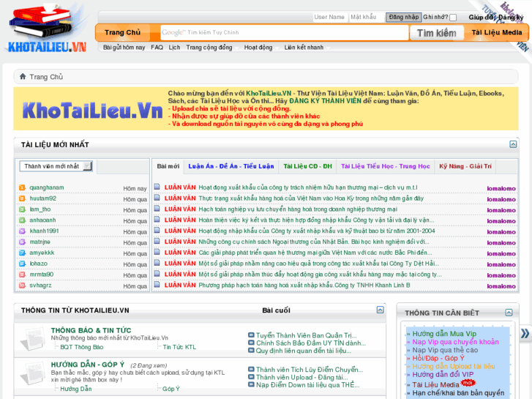Viewport: 532px width, 399px height.
Task: Click last-post icon beside 'Thành viên Tích Lũy Điểm'
Action: coord(251,369)
